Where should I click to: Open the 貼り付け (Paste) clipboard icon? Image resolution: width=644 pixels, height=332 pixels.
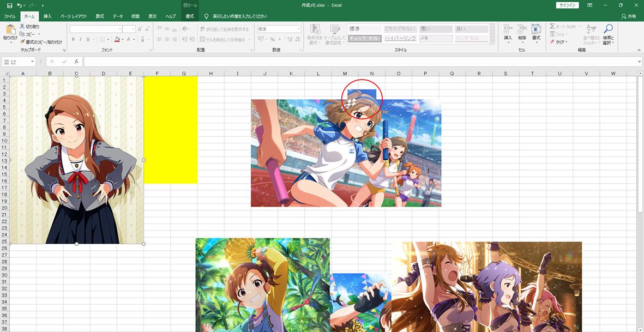[10, 29]
